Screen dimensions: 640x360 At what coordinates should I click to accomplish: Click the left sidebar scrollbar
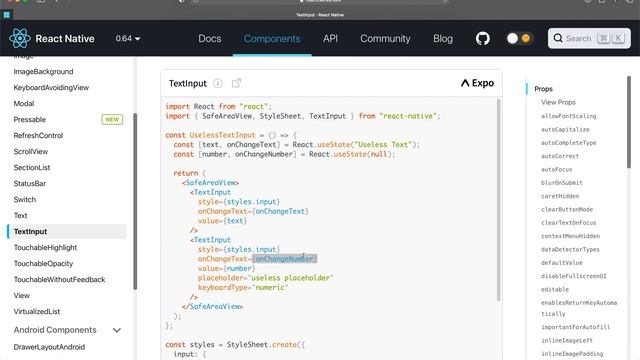pos(135,201)
